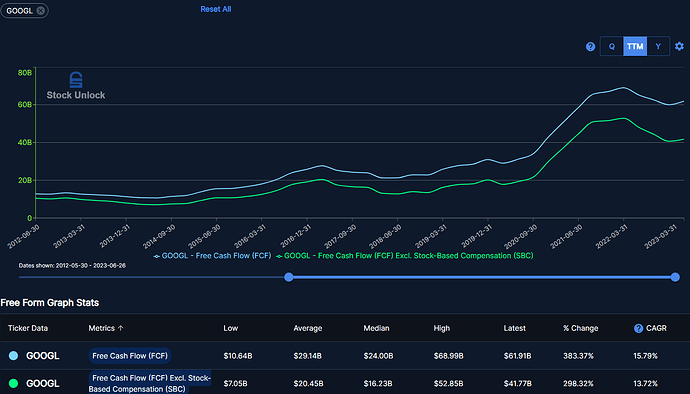
Task: Click the Latest column header
Action: [514, 328]
